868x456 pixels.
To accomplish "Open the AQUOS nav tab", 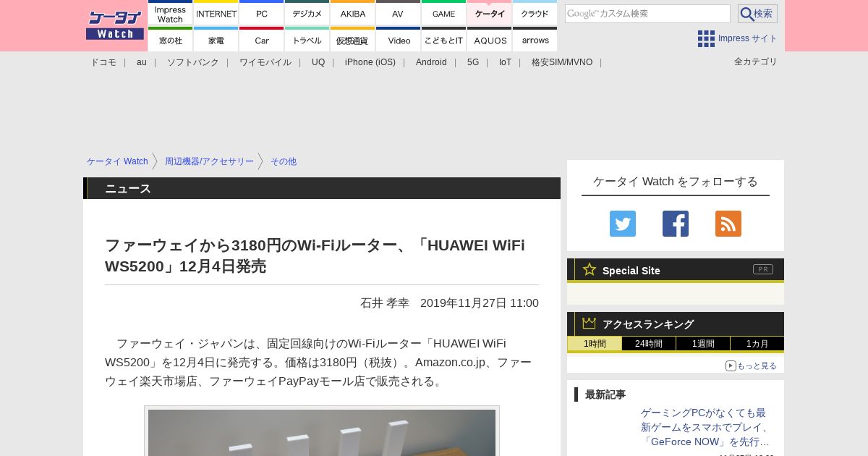I will (x=490, y=40).
